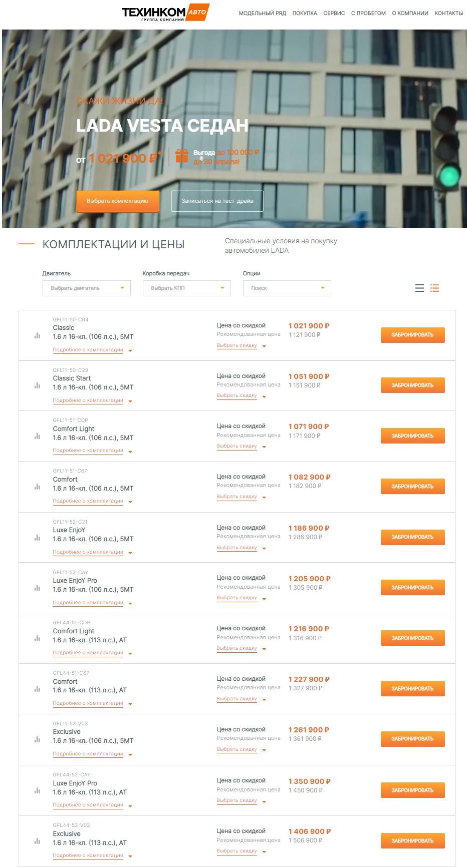Image resolution: width=467 pixels, height=868 pixels.
Task: Click the compare bars icon for Comfort AT
Action: tap(37, 689)
